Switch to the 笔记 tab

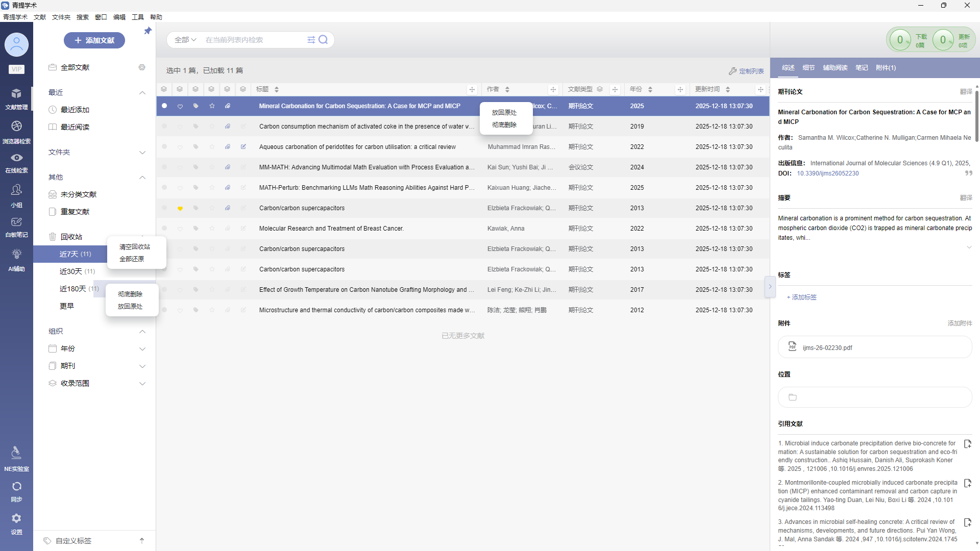click(x=862, y=68)
